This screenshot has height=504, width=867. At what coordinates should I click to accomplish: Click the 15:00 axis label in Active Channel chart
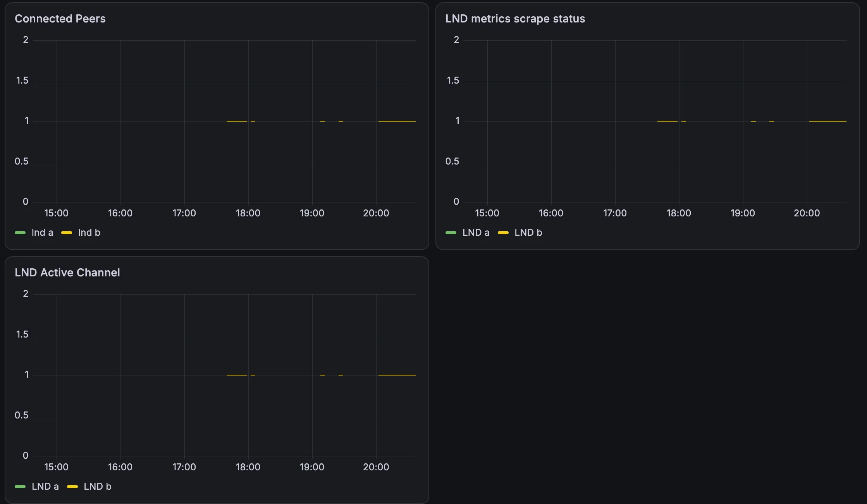[x=56, y=467]
